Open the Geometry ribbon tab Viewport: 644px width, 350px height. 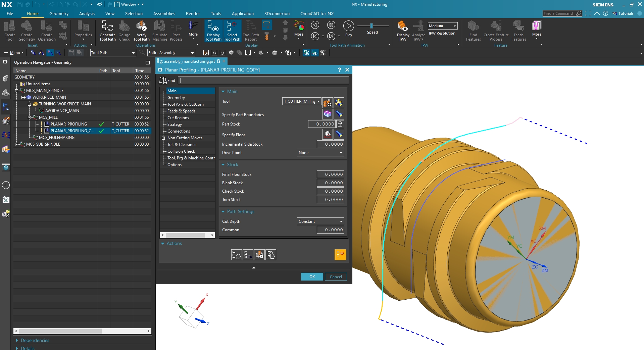pyautogui.click(x=59, y=14)
